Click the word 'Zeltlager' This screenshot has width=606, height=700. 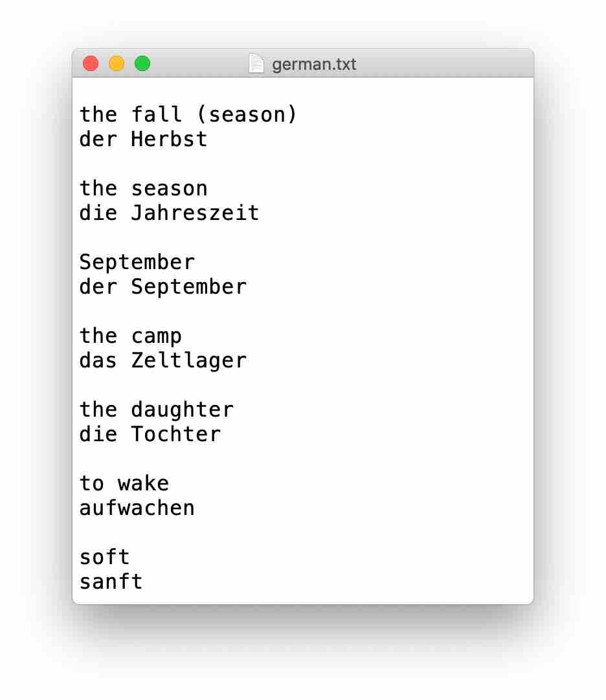(188, 361)
